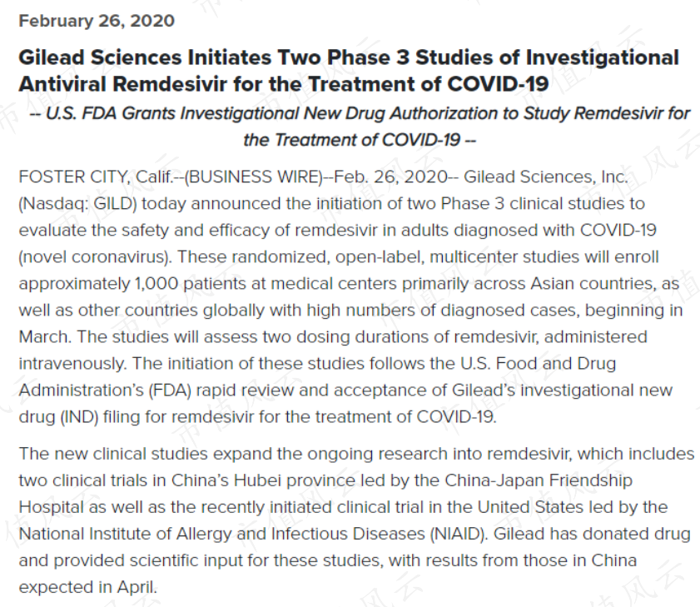This screenshot has height=607, width=700.
Task: Click the Nasdaq: GILD ticker text
Action: tap(77, 204)
